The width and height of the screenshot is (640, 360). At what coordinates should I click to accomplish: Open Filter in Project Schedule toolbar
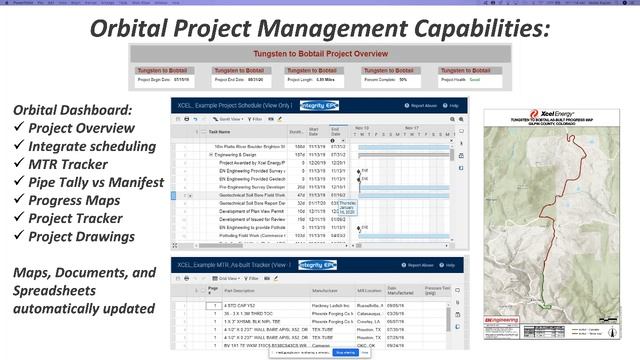click(x=255, y=119)
